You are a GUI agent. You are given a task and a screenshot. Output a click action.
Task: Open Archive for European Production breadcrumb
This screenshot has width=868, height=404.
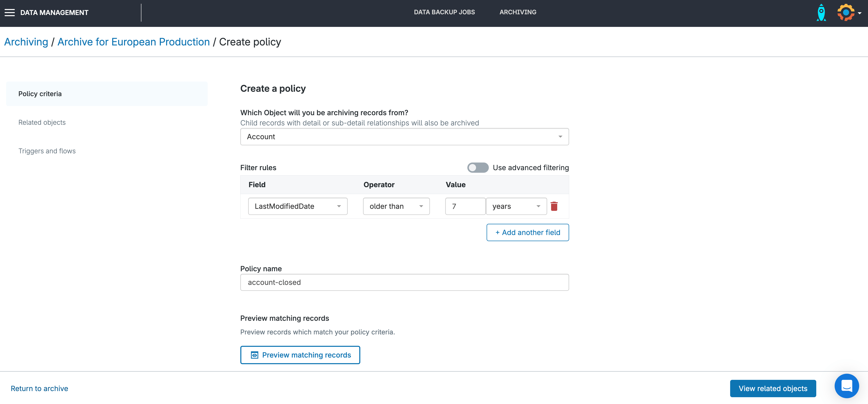133,42
